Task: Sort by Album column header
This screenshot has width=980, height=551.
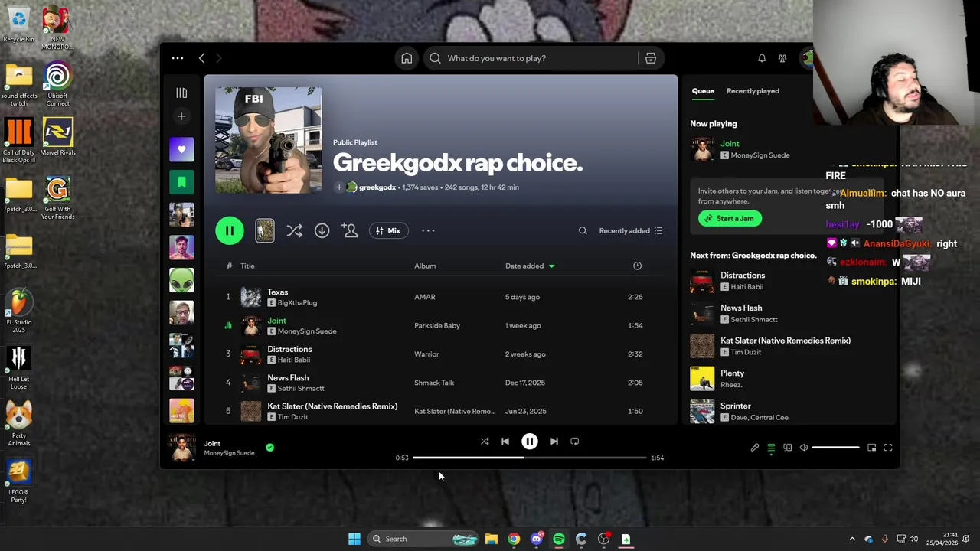Action: [425, 266]
